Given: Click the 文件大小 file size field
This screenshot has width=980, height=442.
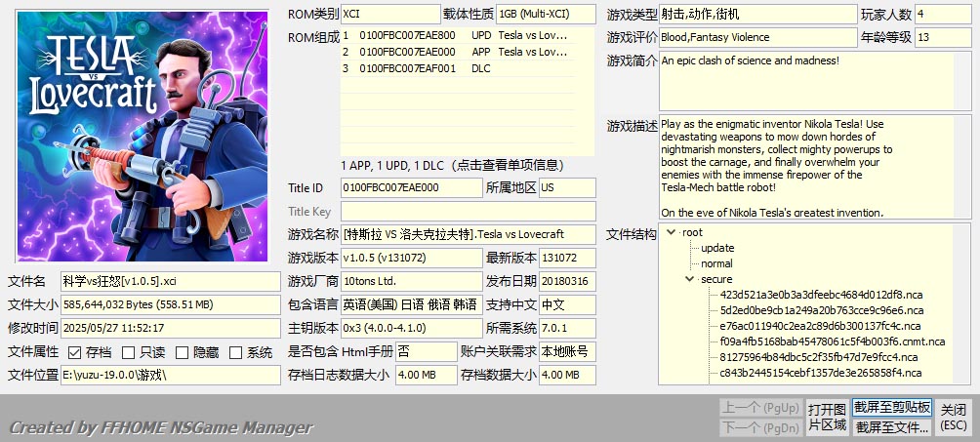Looking at the screenshot, I should coord(171,305).
